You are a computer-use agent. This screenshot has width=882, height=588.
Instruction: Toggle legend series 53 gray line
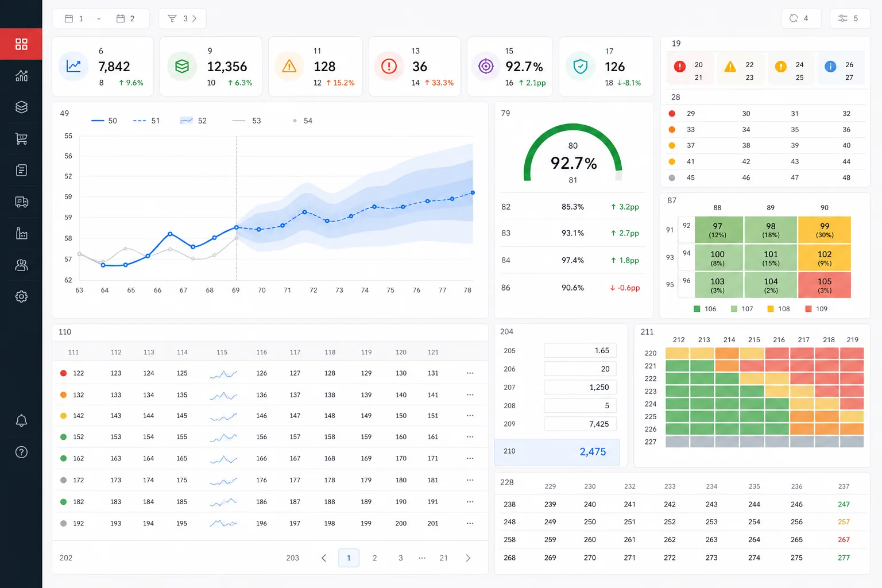(246, 121)
